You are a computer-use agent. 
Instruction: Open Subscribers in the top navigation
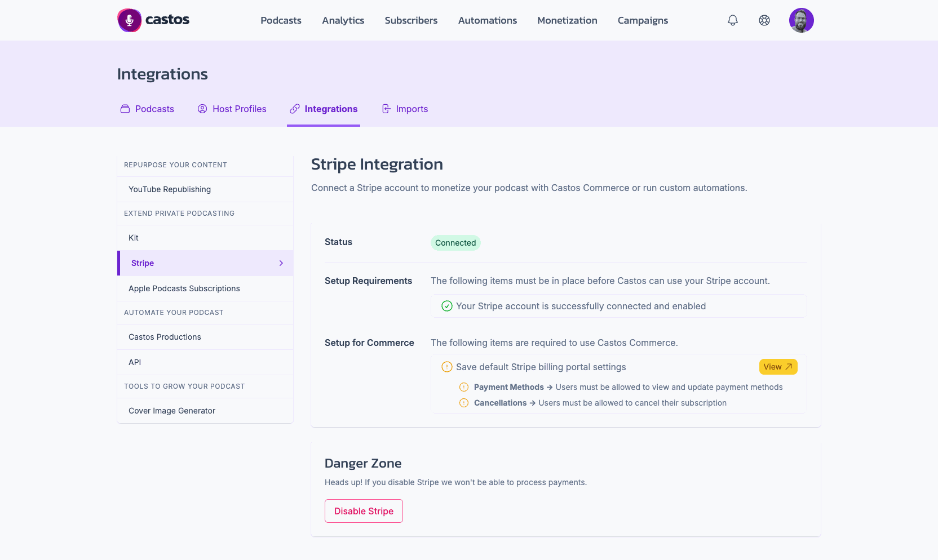click(411, 20)
